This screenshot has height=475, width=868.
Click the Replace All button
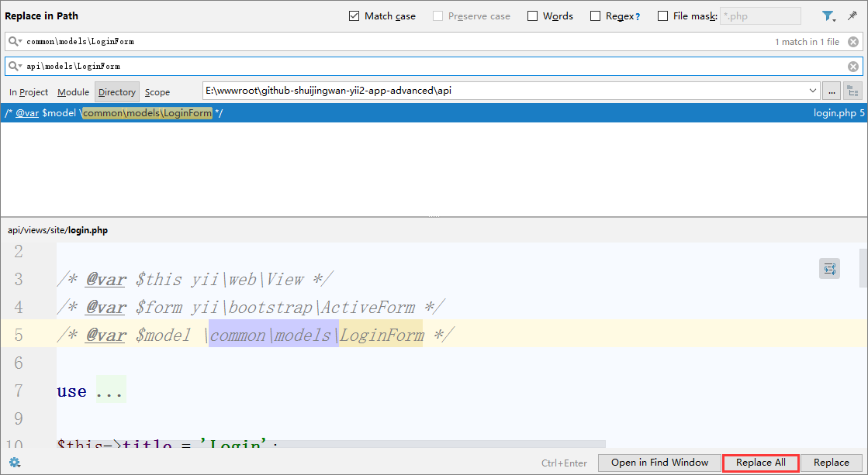(x=760, y=463)
